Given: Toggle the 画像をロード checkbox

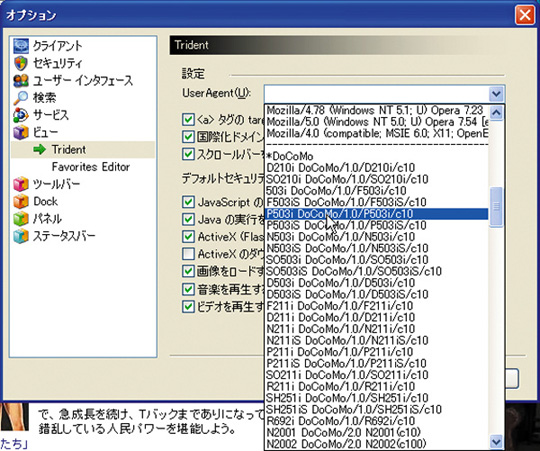Looking at the screenshot, I should point(188,271).
